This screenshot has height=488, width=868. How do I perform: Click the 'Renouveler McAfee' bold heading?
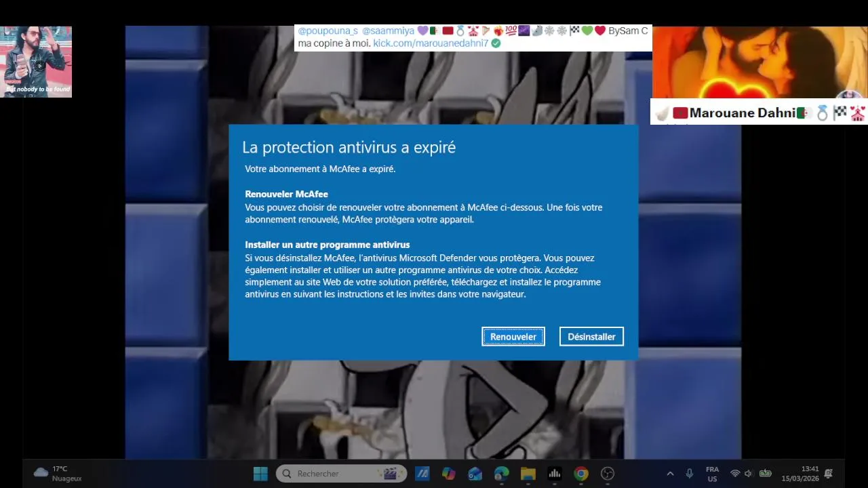pyautogui.click(x=286, y=194)
